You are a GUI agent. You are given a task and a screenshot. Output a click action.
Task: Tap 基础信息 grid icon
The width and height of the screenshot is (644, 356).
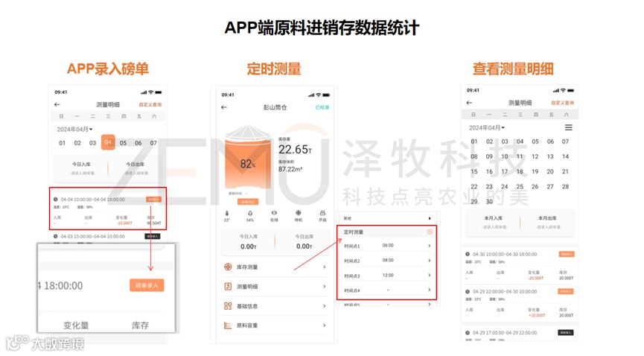click(228, 306)
